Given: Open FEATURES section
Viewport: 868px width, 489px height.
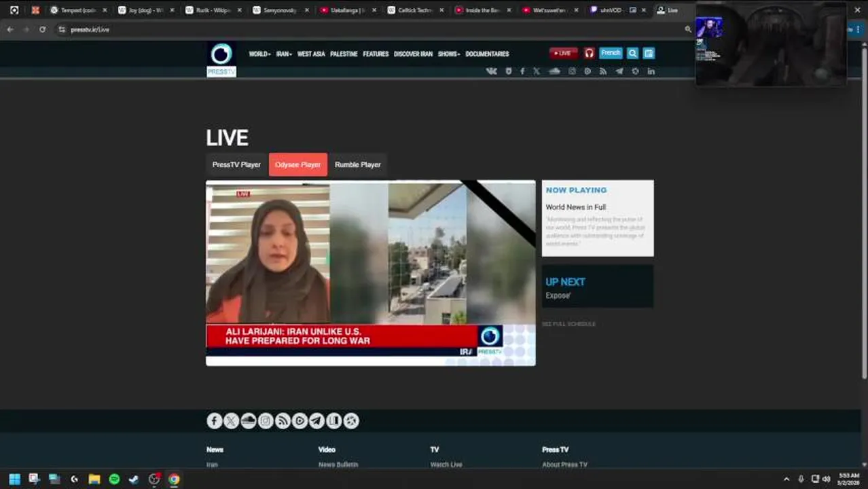Looking at the screenshot, I should pos(376,54).
